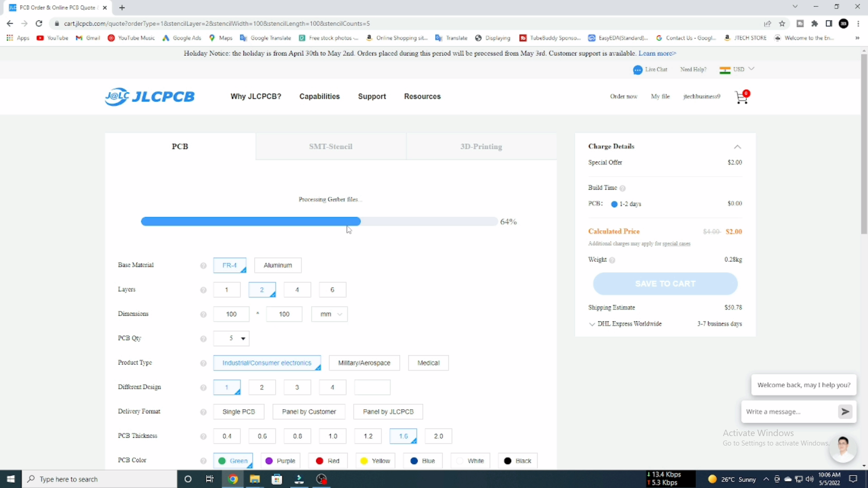Click the help icon next to Build Time
This screenshot has width=868, height=488.
(623, 188)
